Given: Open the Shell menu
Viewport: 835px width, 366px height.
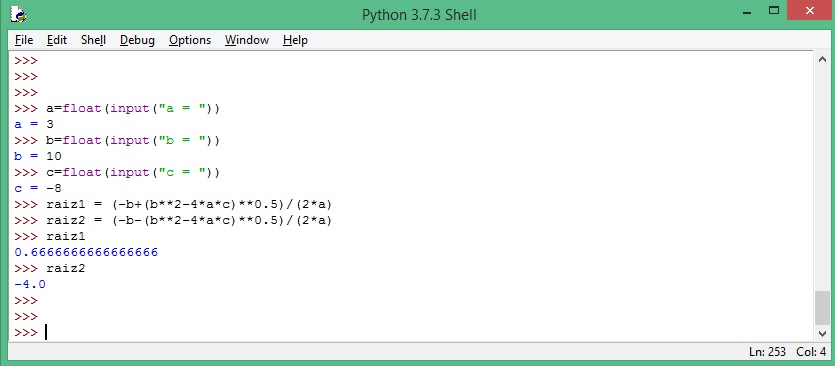Looking at the screenshot, I should (x=93, y=40).
